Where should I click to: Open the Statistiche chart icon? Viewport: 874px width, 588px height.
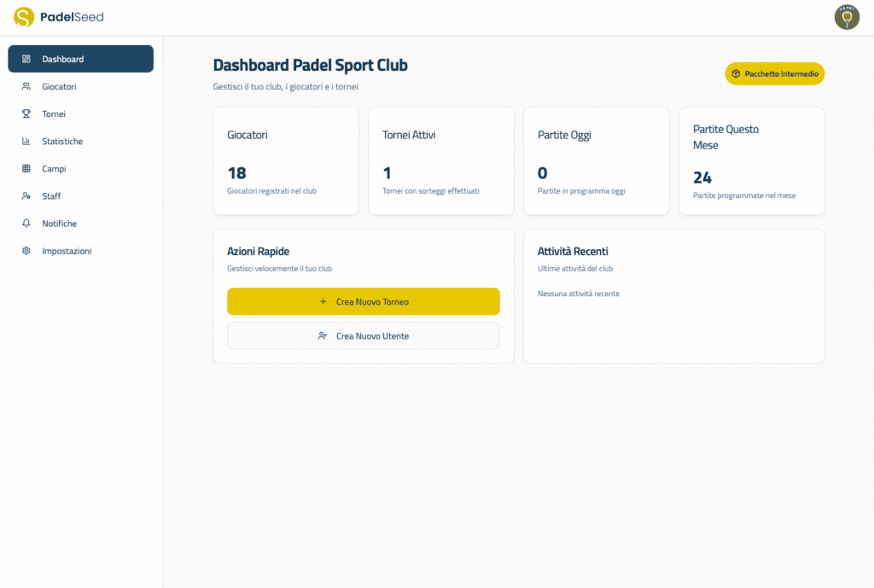(25, 141)
